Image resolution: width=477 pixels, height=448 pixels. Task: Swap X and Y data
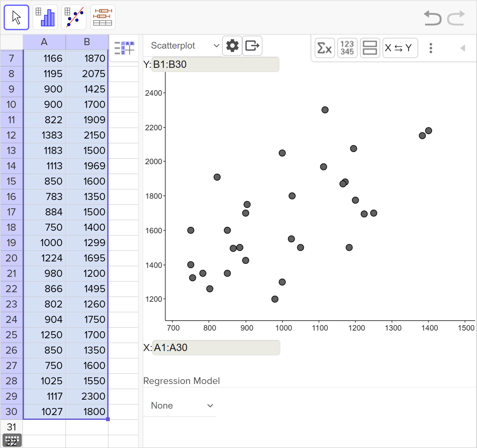click(x=400, y=48)
